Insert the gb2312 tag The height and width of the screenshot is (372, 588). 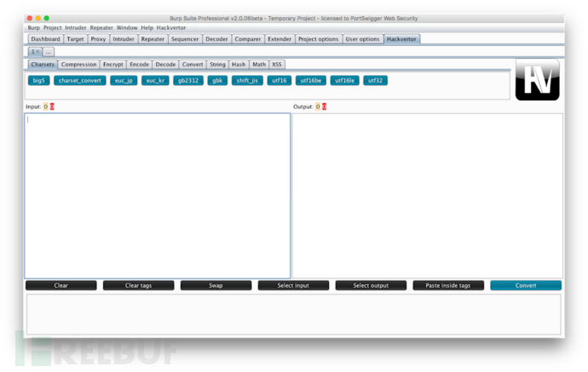(188, 81)
